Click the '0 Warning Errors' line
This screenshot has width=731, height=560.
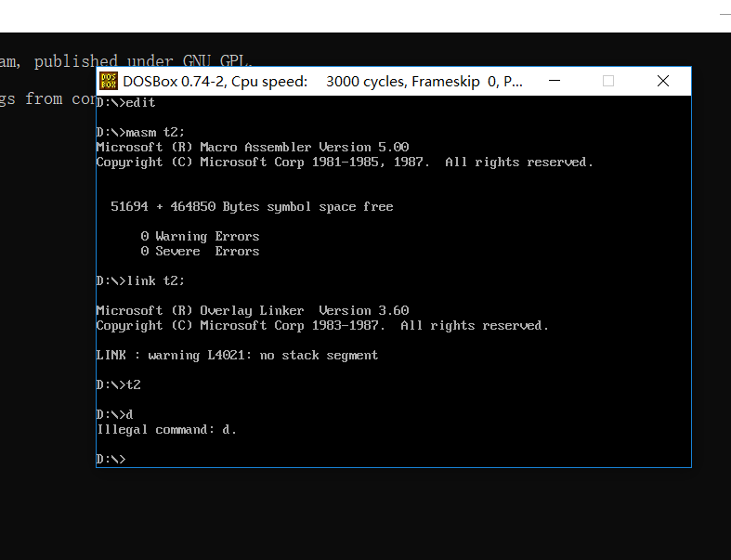point(200,237)
